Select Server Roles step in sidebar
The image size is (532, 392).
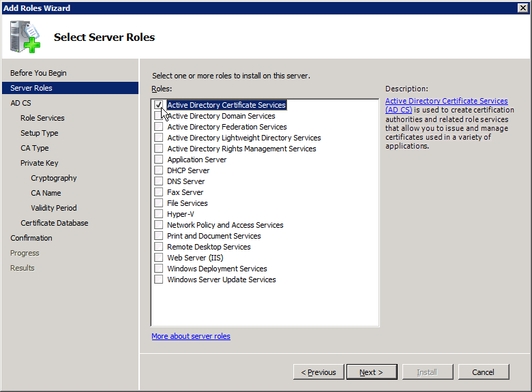(x=70, y=88)
